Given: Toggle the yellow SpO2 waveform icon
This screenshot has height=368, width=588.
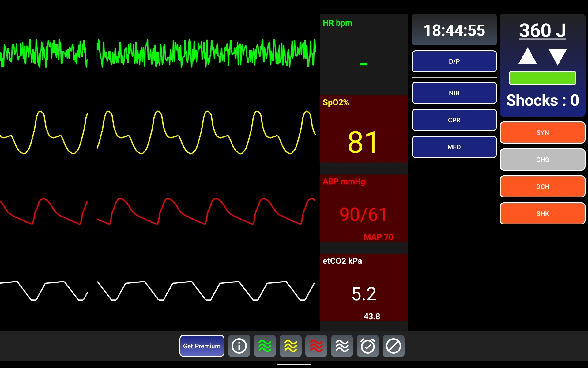Looking at the screenshot, I should click(290, 346).
